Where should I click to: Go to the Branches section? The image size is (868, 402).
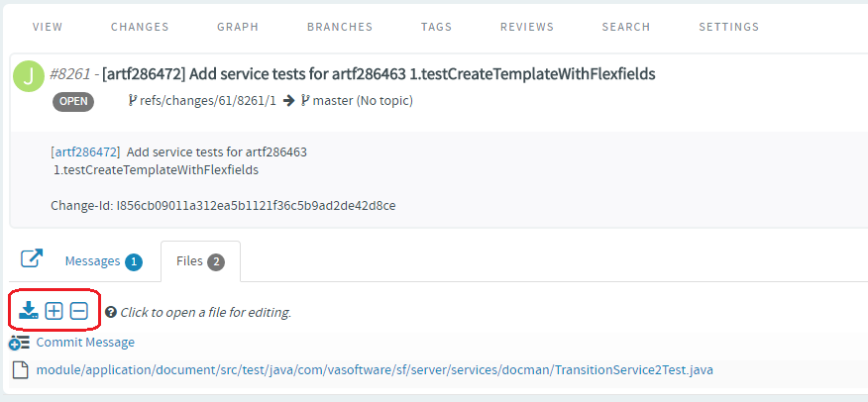point(340,27)
